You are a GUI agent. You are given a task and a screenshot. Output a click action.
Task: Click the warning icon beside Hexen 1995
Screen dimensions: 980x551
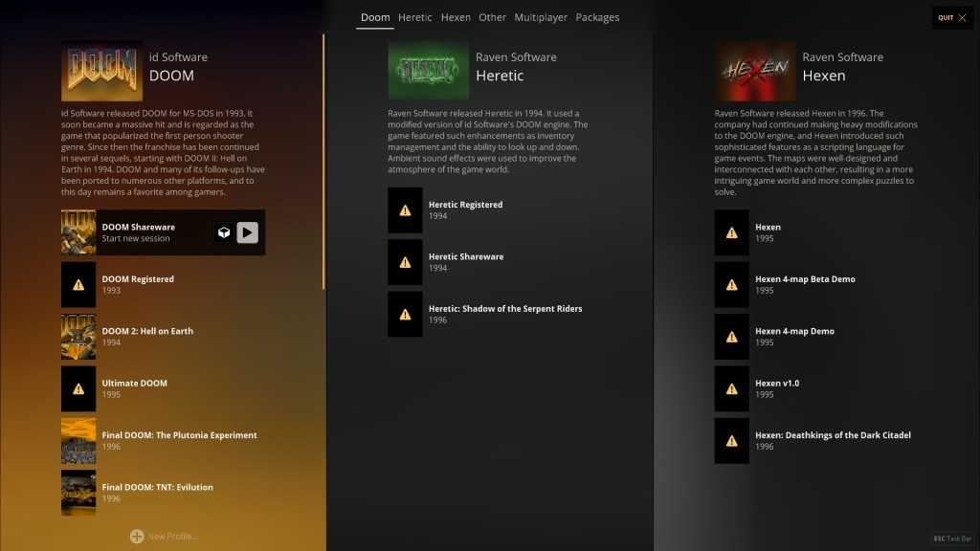click(732, 233)
